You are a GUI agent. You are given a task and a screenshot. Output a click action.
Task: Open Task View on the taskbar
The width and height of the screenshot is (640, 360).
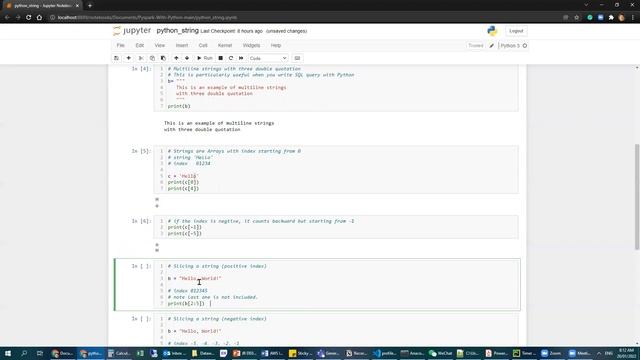(40, 353)
